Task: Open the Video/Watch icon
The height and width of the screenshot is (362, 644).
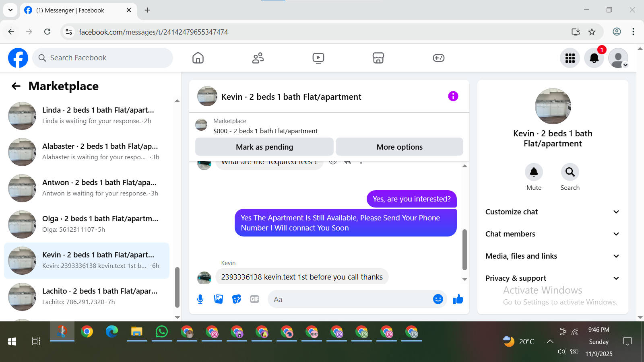Action: pos(318,58)
